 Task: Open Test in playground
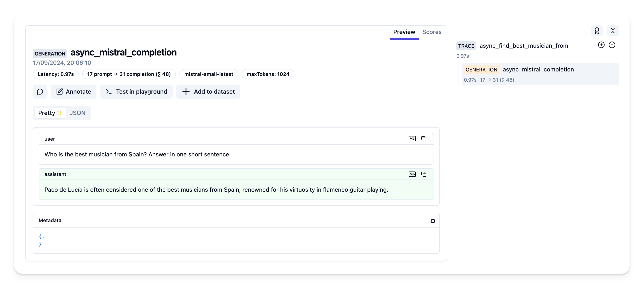click(136, 92)
